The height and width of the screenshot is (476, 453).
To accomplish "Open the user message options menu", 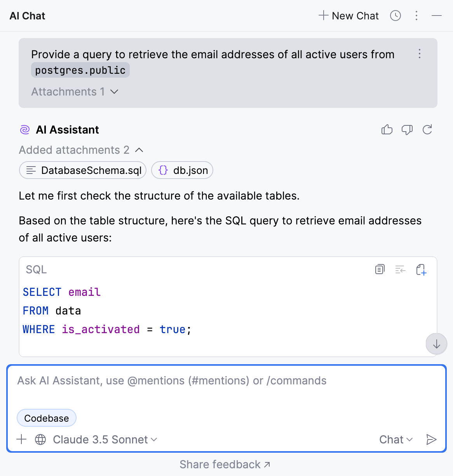I will [x=420, y=54].
